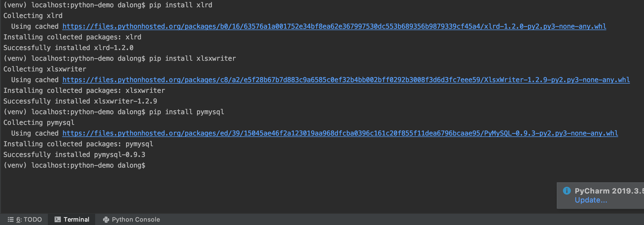The height and width of the screenshot is (225, 644).
Task: Click 'Successfully installed xlrd-1.2.0' output line
Action: tap(68, 48)
